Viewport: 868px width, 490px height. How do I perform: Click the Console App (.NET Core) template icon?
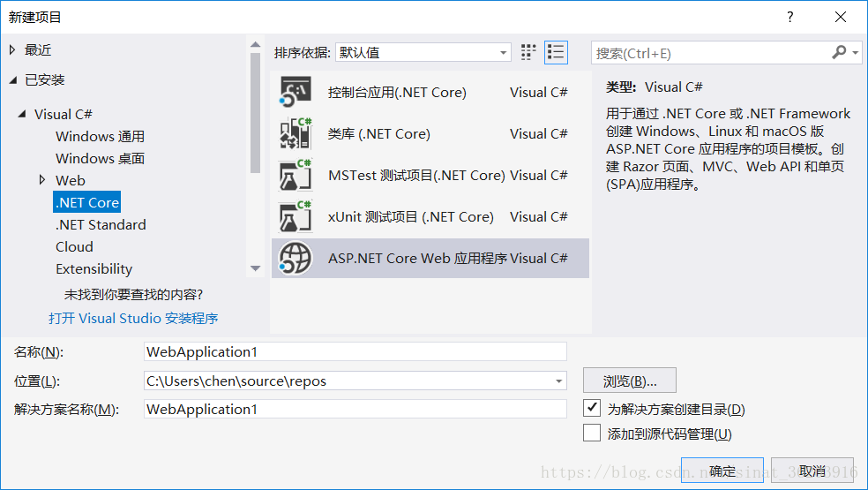(x=296, y=92)
